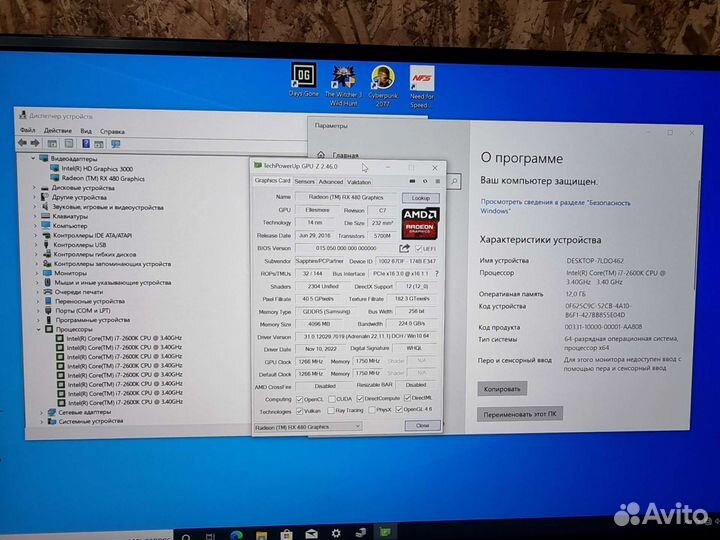The image size is (720, 540).
Task: Click Device Manager icon on taskbar
Action: (360, 533)
